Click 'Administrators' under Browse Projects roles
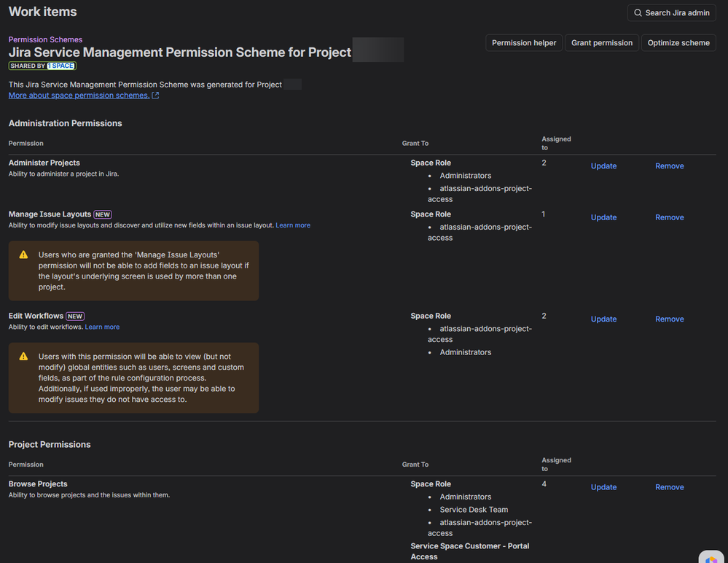 [x=465, y=497]
